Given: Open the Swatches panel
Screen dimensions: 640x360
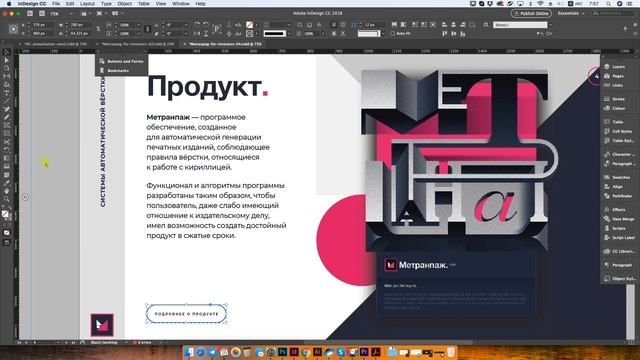Looking at the screenshot, I should click(x=617, y=177).
